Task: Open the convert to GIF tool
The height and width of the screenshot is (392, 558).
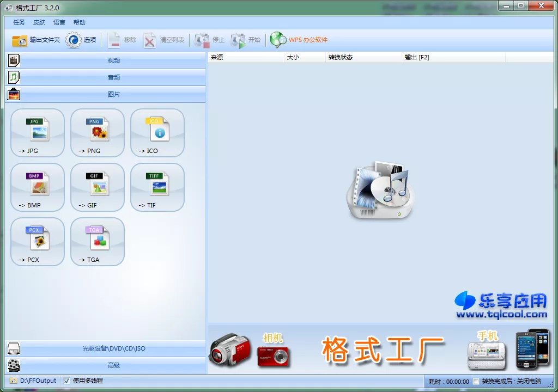Action: pos(97,187)
